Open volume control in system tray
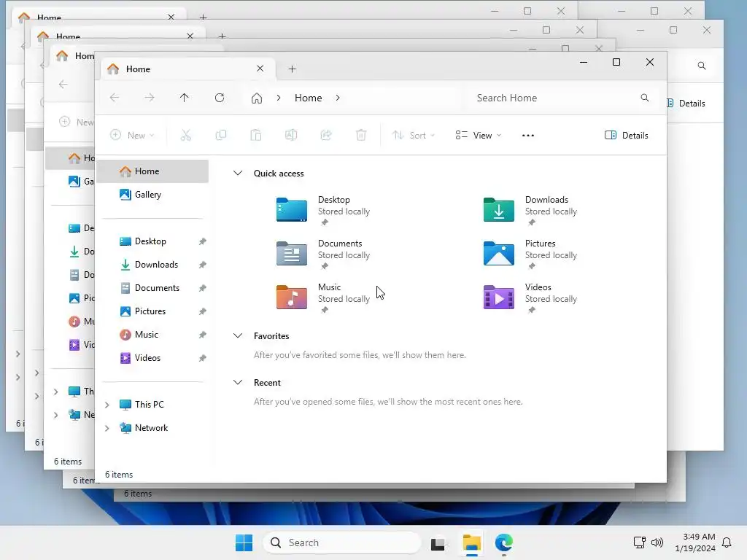 pos(657,542)
